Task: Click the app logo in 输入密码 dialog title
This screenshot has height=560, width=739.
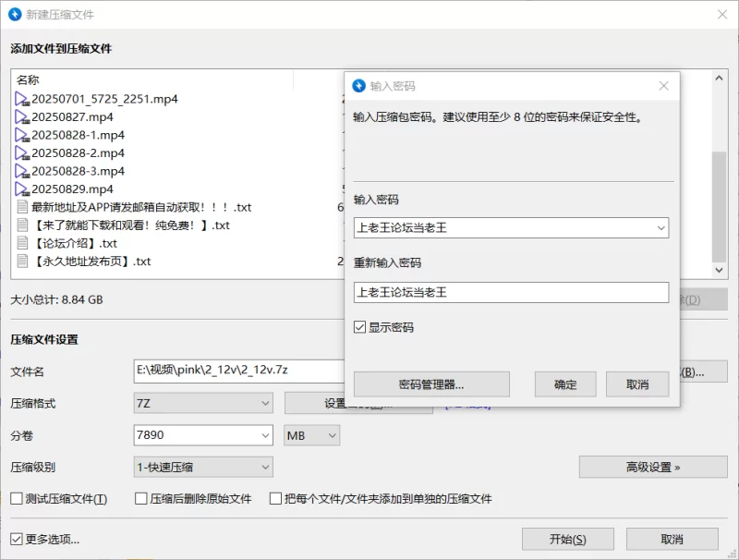Action: (359, 86)
